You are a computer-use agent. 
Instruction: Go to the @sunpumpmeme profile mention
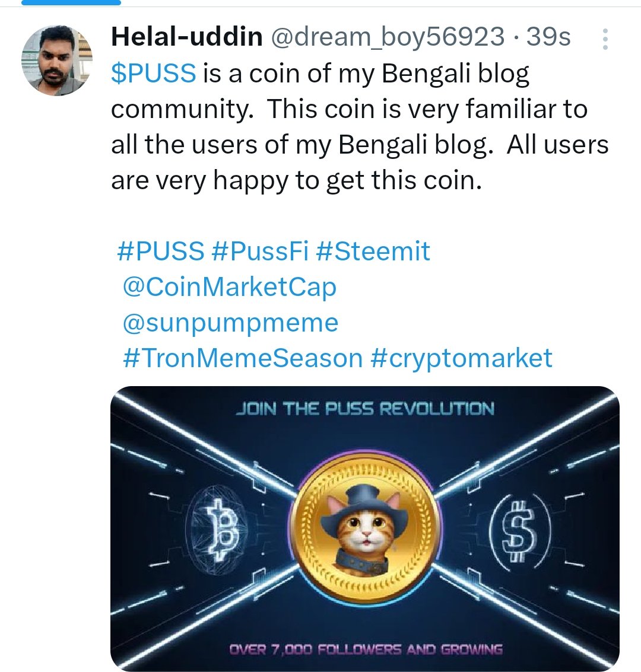pyautogui.click(x=231, y=323)
